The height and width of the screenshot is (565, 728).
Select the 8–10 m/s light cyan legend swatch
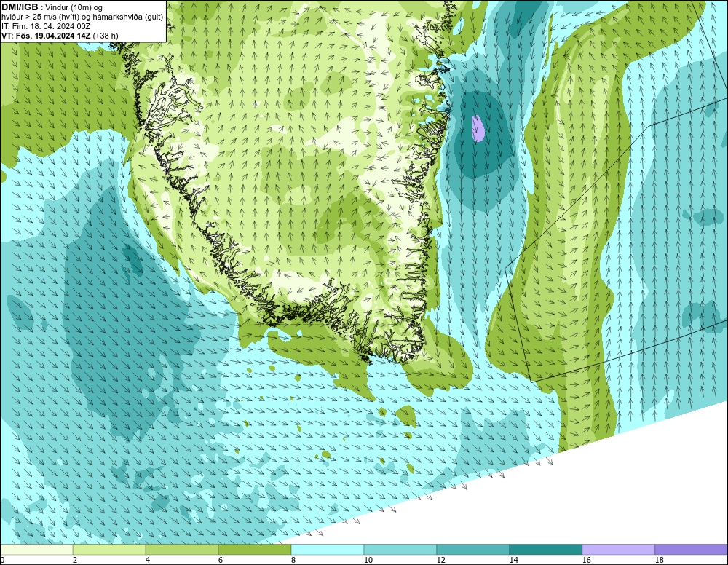[328, 550]
